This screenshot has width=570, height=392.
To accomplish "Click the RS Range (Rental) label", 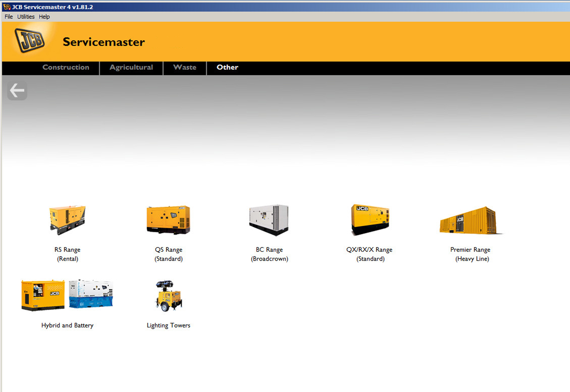I will (x=67, y=254).
